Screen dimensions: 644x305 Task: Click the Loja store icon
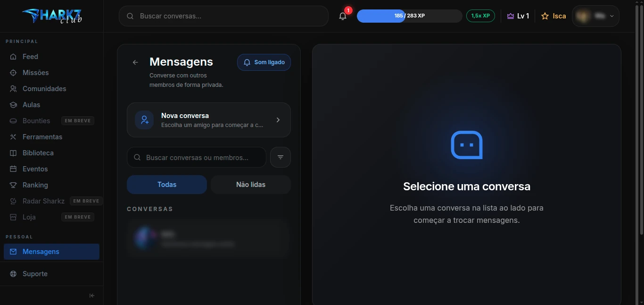[x=13, y=217]
